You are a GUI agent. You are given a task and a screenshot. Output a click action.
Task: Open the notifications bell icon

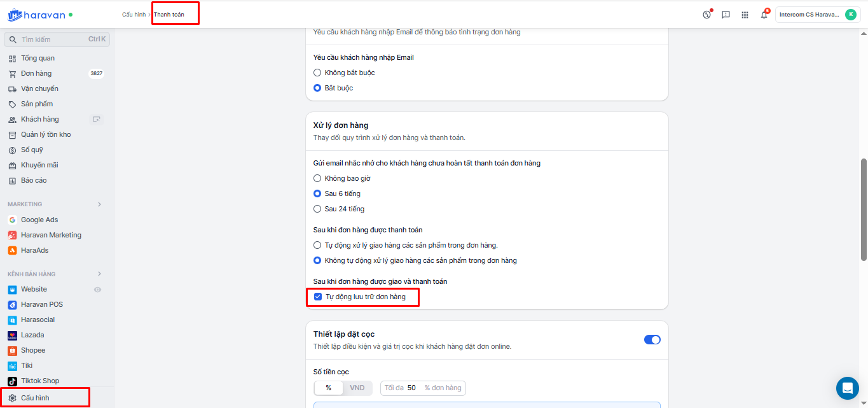point(764,15)
